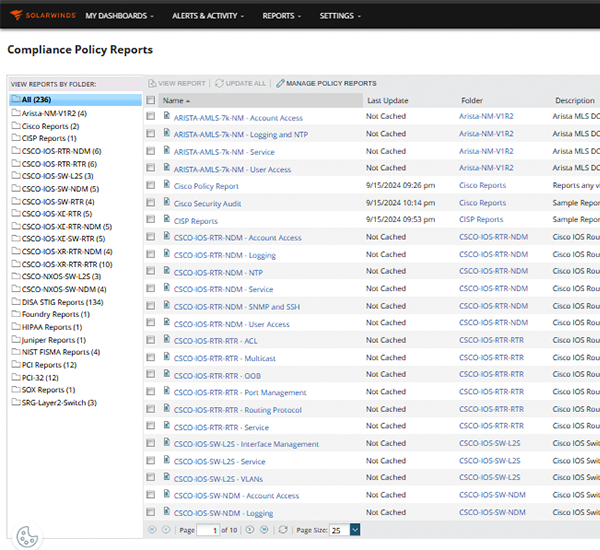Viewport: 600px width, 550px height.
Task: Click the refresh icon in pager
Action: pos(283,530)
